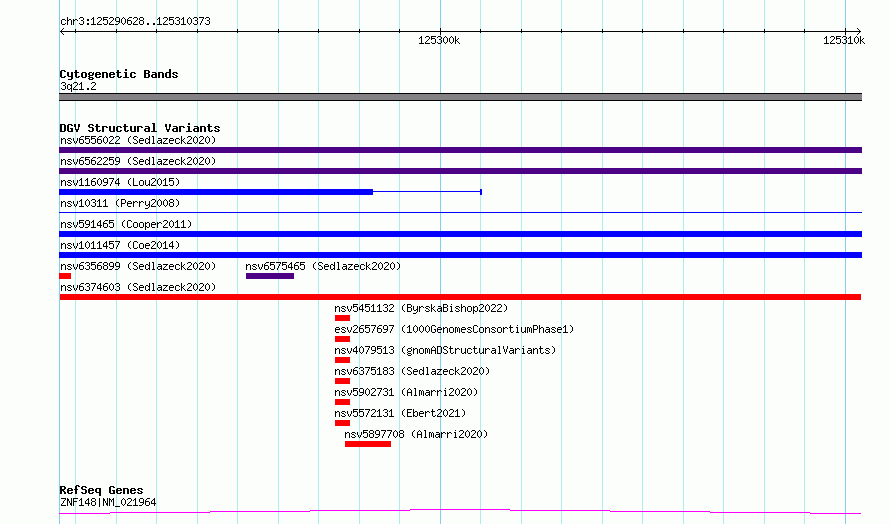The image size is (890, 524).
Task: Open the nsv6374603 (Sedlazeck2020) label
Action: (x=138, y=287)
